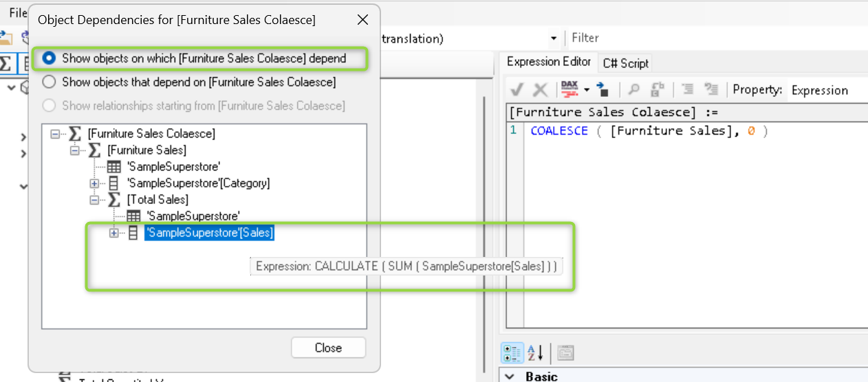868x382 pixels.
Task: Click Close button in dependencies dialog
Action: tap(328, 348)
